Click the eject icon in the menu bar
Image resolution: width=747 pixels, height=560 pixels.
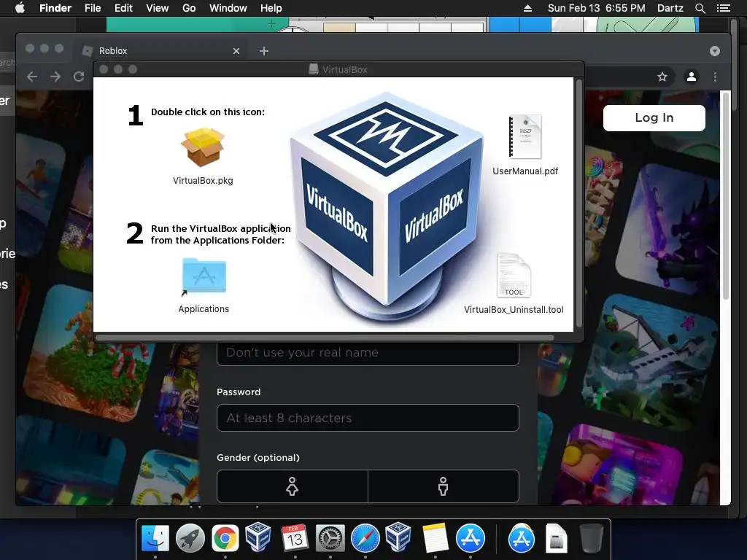coord(527,8)
